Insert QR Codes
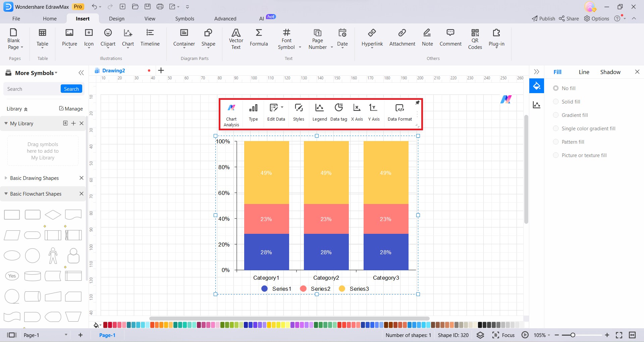The width and height of the screenshot is (644, 342). tap(475, 39)
